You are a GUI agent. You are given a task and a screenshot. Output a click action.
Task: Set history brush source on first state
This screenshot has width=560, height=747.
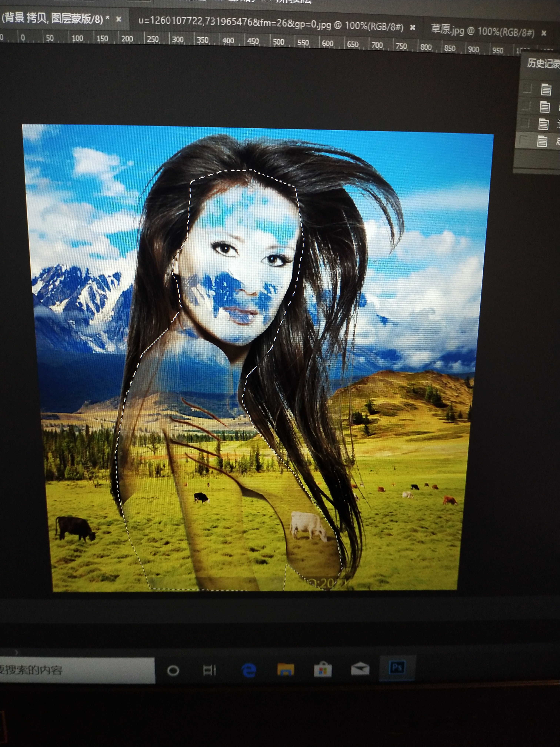click(527, 89)
